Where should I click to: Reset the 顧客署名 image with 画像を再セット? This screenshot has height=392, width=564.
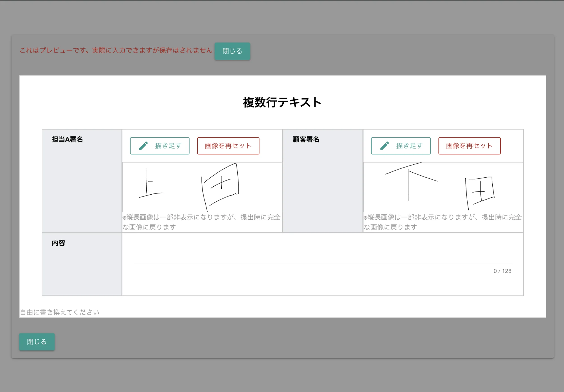click(x=470, y=146)
